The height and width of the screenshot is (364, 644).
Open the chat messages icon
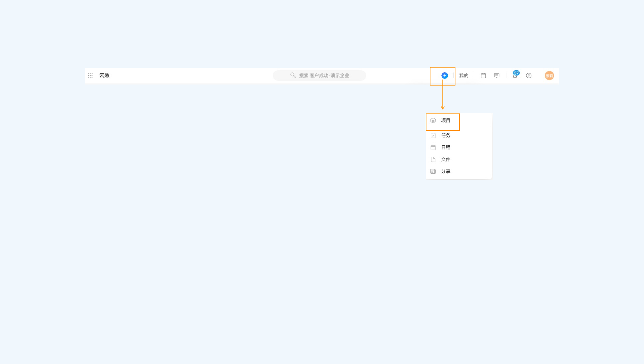tap(496, 76)
